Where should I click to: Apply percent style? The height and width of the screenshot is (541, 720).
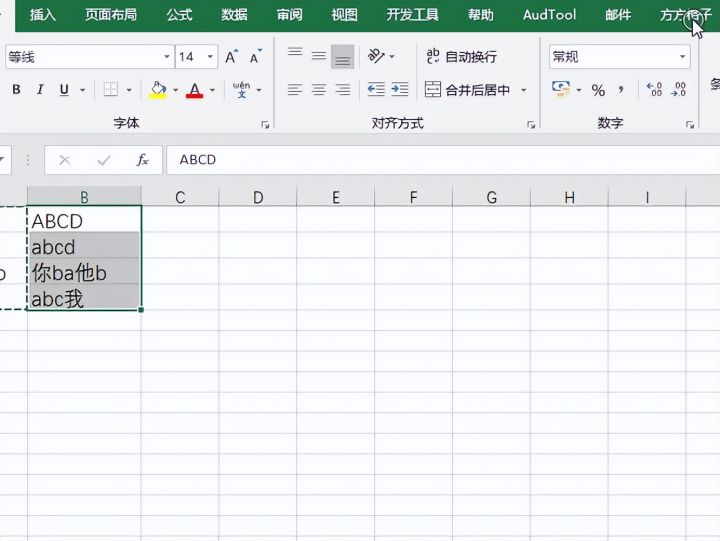(x=598, y=90)
